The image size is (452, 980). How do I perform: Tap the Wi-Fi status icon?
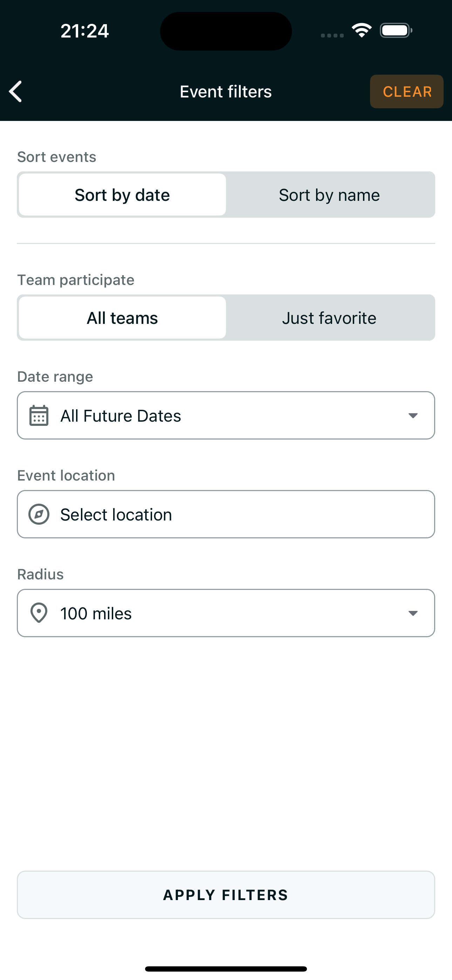coord(362,30)
